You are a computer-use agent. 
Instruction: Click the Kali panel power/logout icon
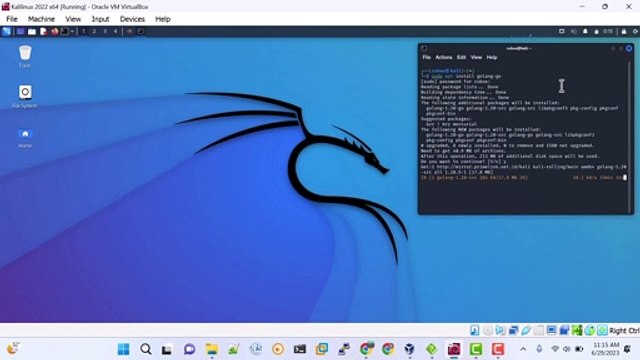(636, 31)
